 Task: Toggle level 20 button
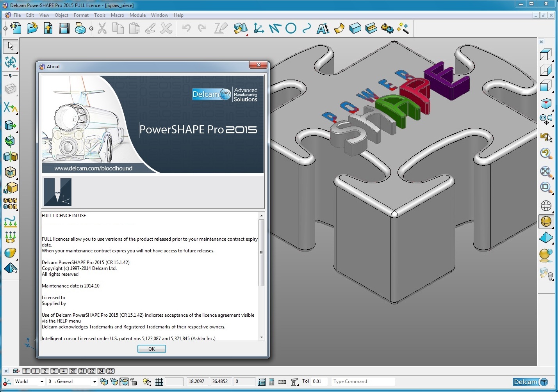click(73, 371)
